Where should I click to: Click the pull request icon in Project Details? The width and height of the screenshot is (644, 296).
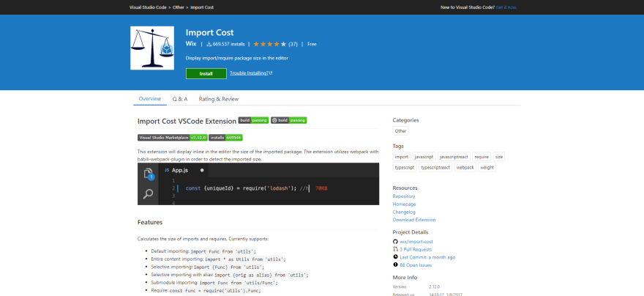395,250
